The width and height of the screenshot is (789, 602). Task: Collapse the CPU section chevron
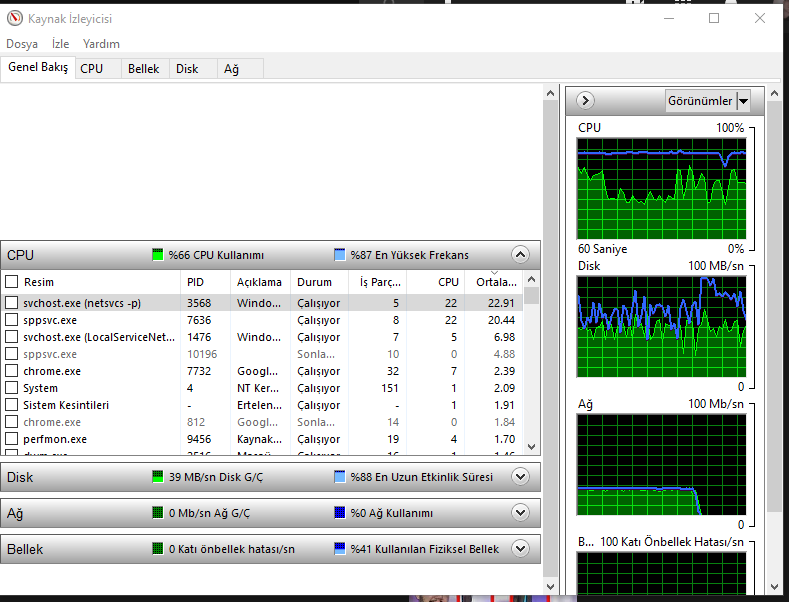tap(520, 255)
